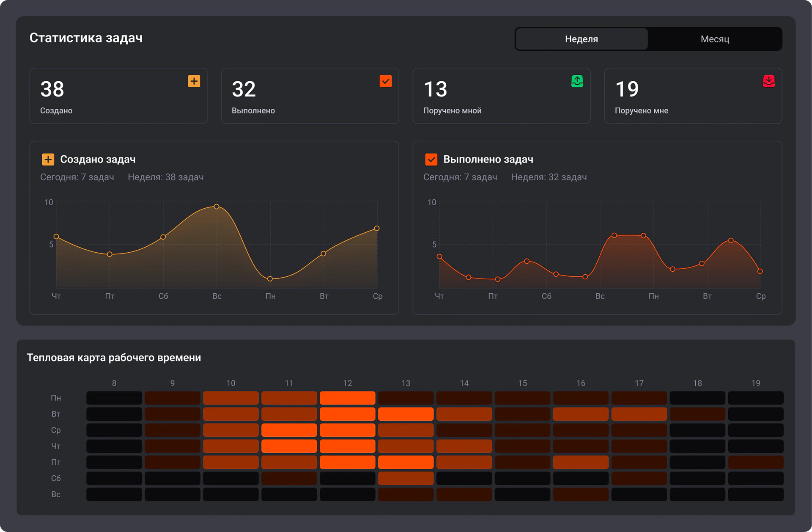812x532 pixels.
Task: Click the heatmap cell for Пн at 12
Action: 347,398
